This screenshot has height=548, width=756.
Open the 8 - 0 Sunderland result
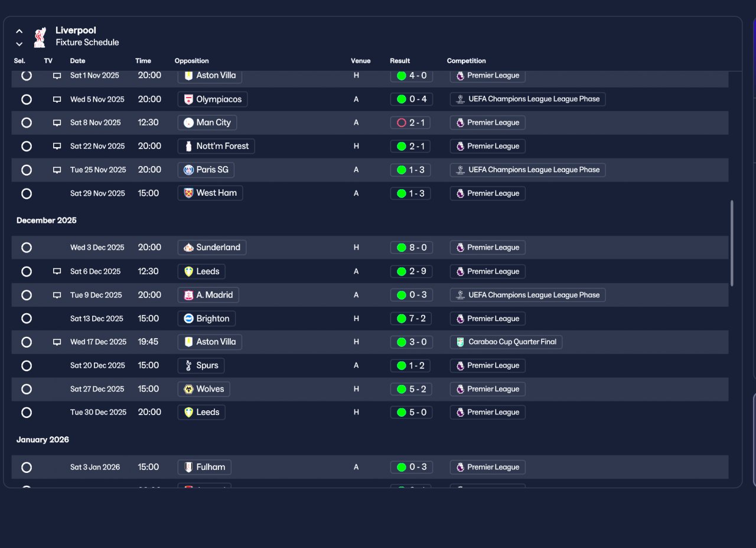click(412, 248)
